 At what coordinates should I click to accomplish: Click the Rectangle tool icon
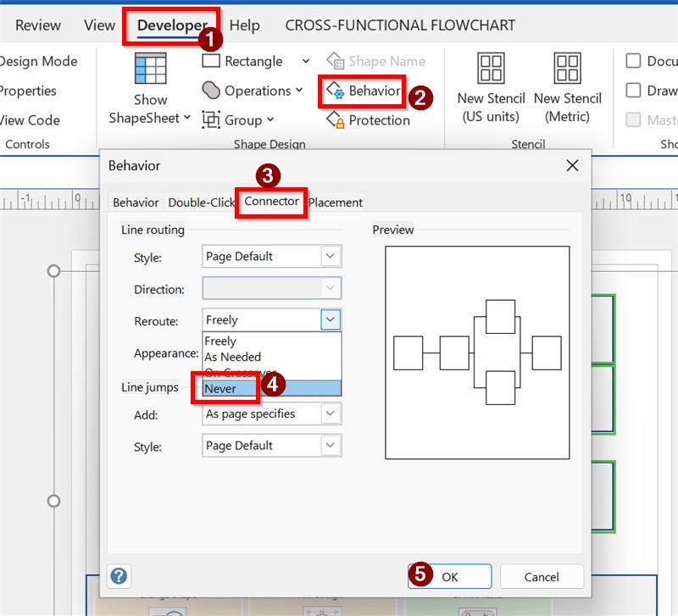[x=211, y=61]
